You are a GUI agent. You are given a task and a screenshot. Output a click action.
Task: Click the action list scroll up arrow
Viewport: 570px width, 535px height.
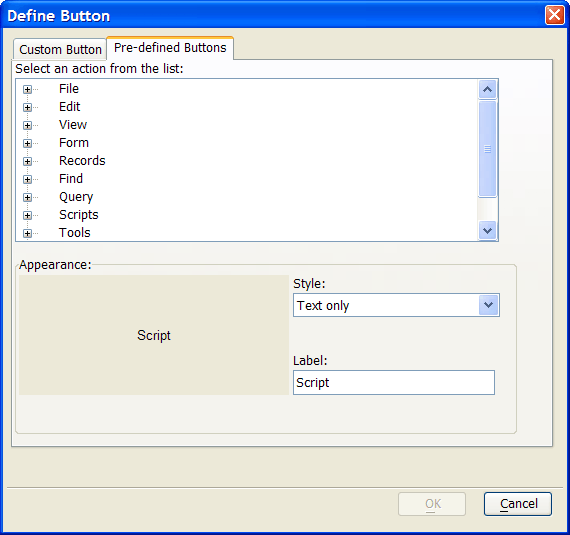(x=487, y=89)
